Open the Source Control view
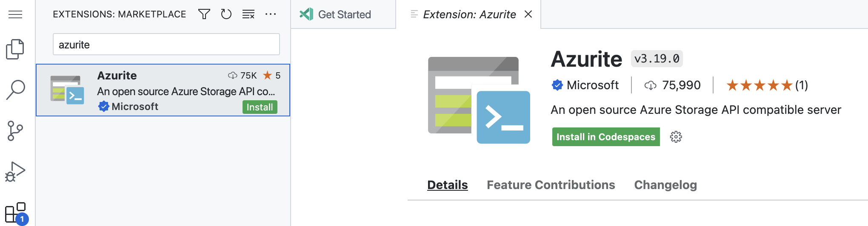The height and width of the screenshot is (226, 868). (x=15, y=131)
